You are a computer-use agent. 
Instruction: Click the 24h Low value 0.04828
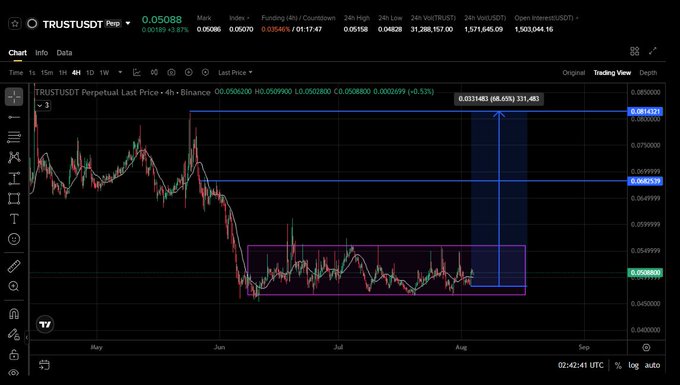point(390,29)
